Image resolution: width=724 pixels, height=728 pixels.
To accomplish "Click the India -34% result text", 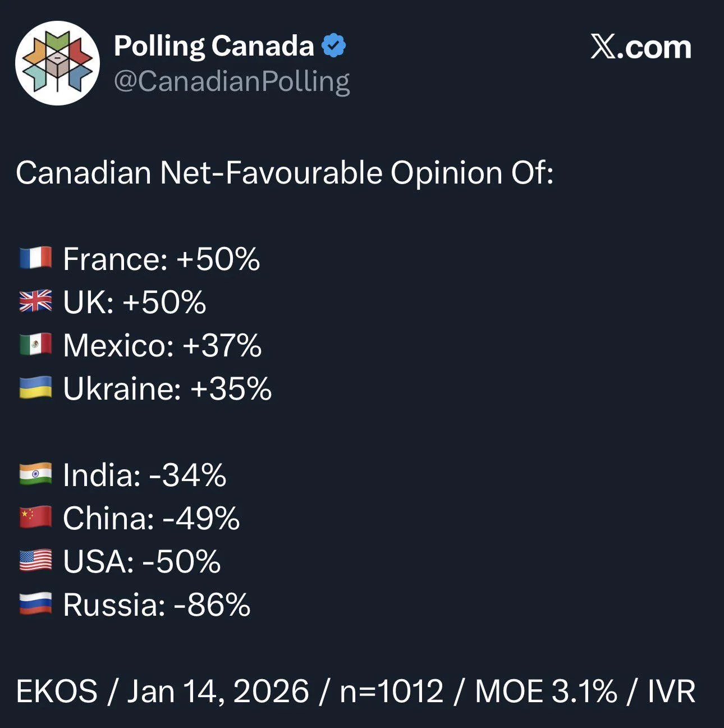I will 145,475.
